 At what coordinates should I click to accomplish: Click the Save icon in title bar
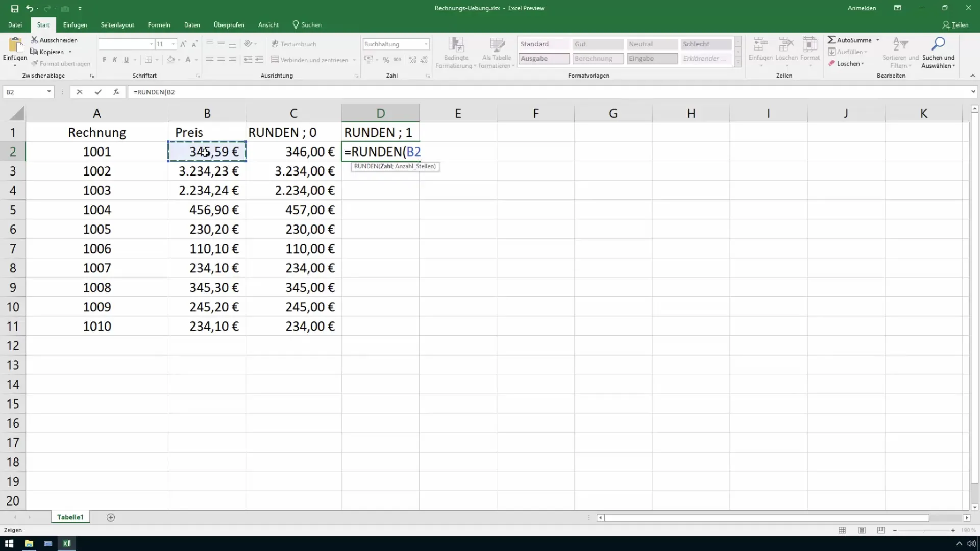(x=14, y=8)
